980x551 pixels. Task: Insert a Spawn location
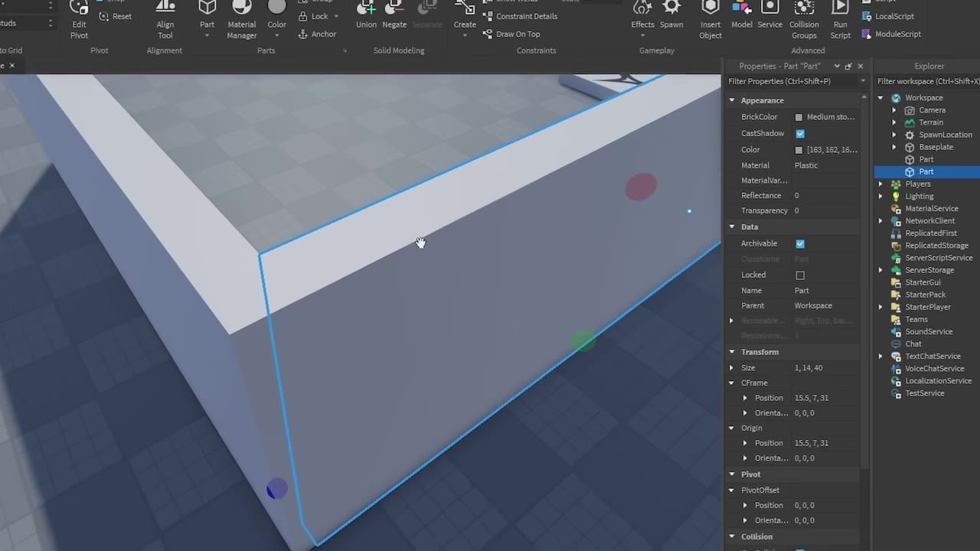click(671, 15)
